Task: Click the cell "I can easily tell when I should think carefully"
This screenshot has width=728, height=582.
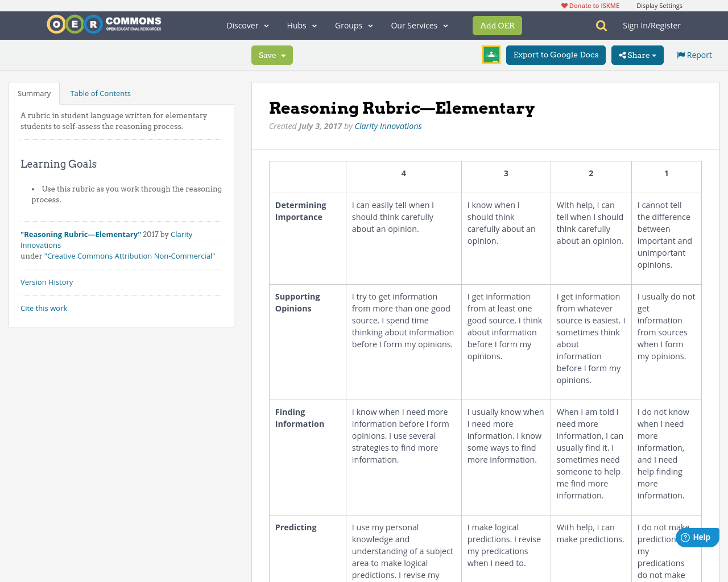Action: (404, 239)
